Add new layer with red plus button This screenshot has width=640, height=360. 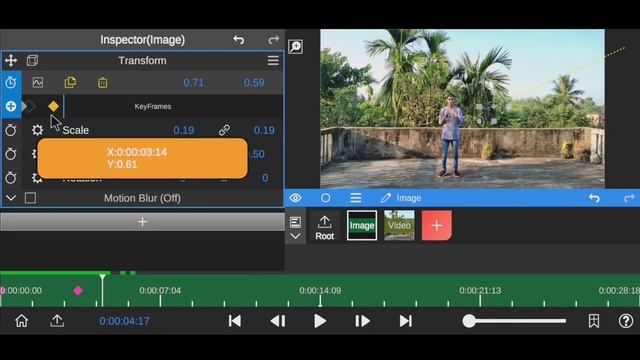coord(437,225)
